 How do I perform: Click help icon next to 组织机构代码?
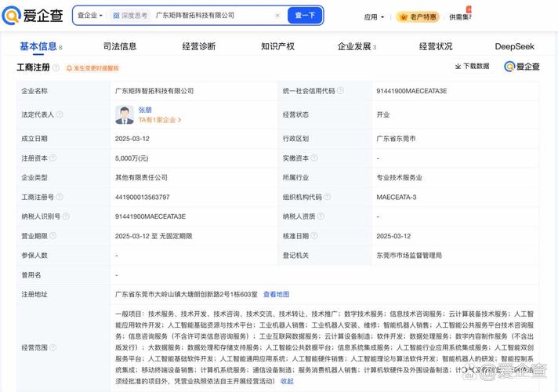tap(327, 197)
